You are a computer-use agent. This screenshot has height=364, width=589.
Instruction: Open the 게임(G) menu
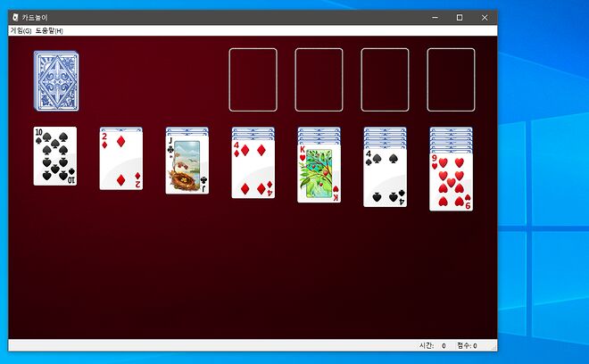21,31
